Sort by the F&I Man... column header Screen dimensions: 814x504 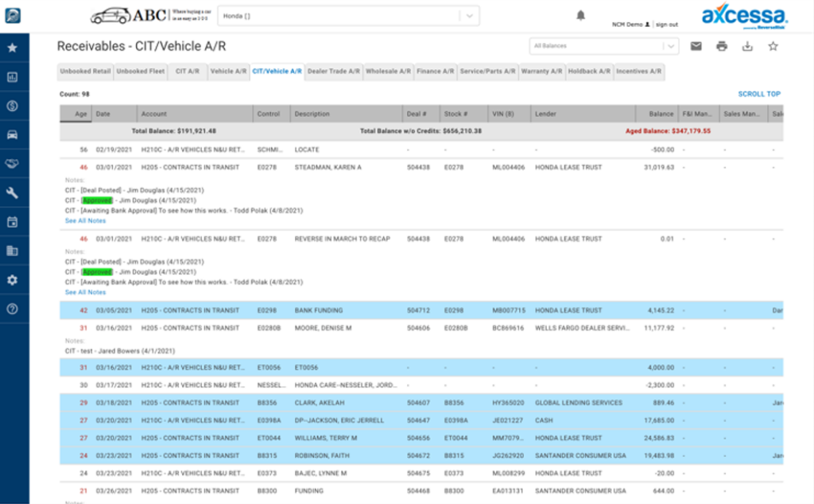coord(699,114)
